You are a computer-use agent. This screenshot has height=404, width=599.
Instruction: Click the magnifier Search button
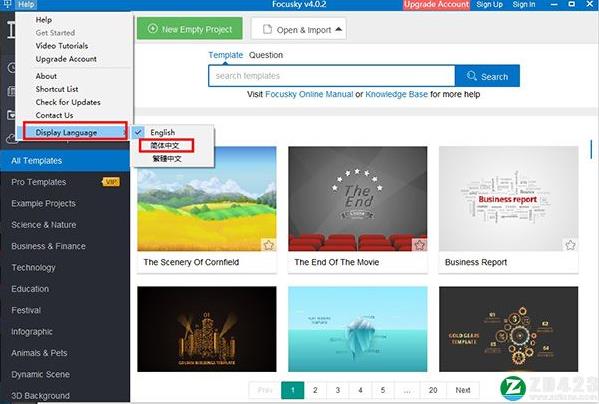pyautogui.click(x=487, y=76)
